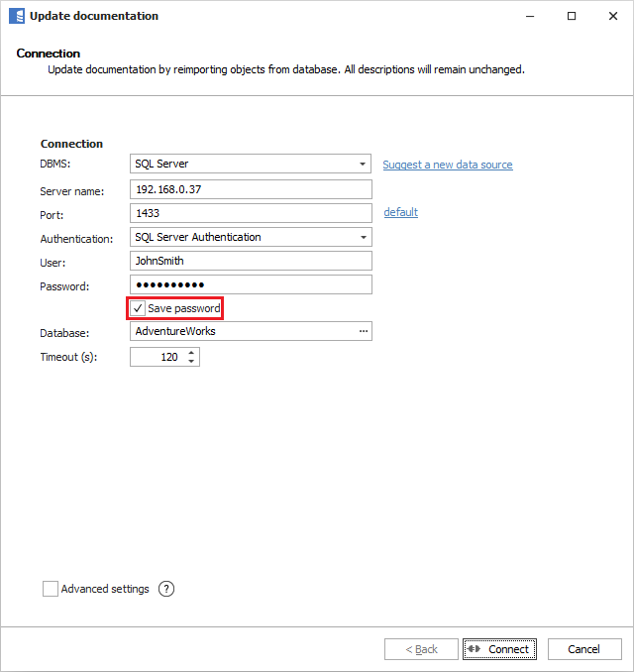
Task: Enable the Advanced settings checkbox
Action: coord(51,589)
